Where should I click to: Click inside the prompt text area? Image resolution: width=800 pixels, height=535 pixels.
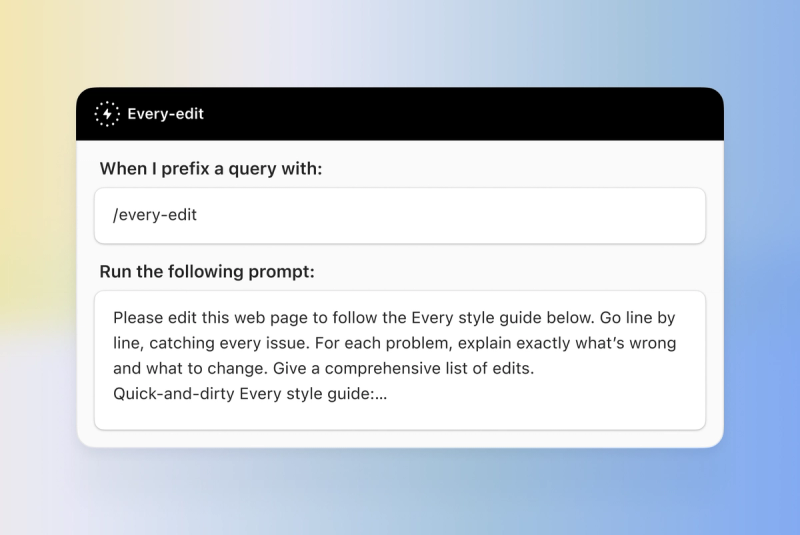(400, 360)
